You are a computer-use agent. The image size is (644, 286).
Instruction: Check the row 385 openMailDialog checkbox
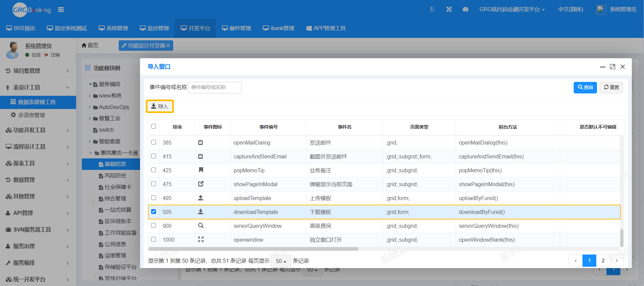click(154, 142)
